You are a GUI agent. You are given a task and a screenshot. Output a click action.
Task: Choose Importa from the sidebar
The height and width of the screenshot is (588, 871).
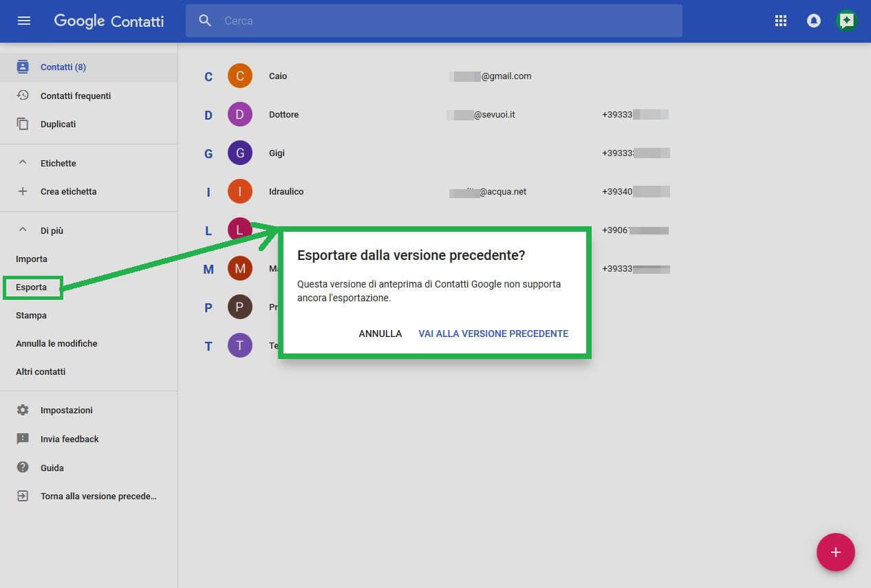(x=32, y=259)
